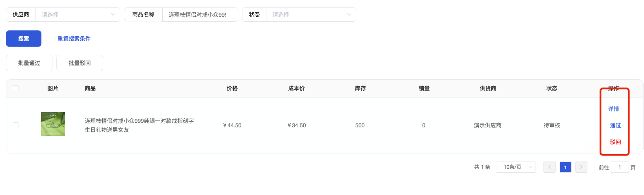
Task: Check the checkbox for the 连理枝情侣对戒 row
Action: (x=16, y=125)
